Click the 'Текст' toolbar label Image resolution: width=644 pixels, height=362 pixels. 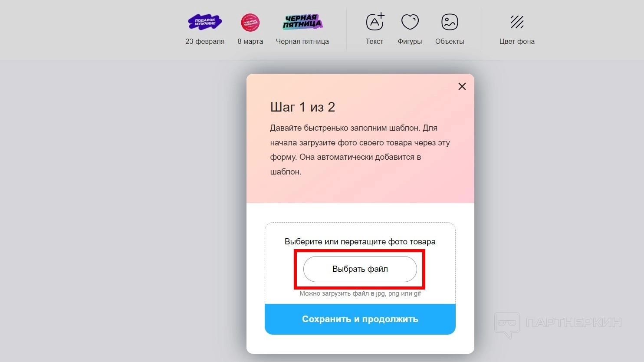pyautogui.click(x=375, y=42)
